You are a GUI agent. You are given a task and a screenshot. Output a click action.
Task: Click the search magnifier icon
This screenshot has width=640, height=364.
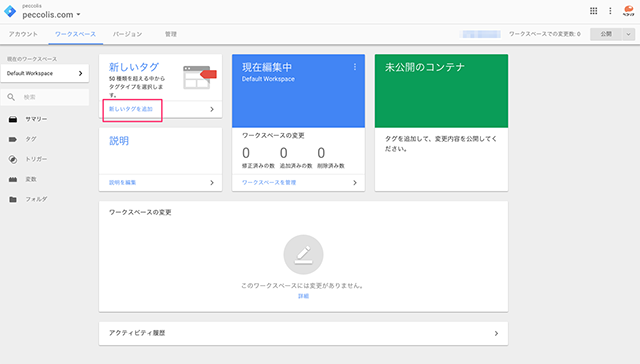click(11, 97)
